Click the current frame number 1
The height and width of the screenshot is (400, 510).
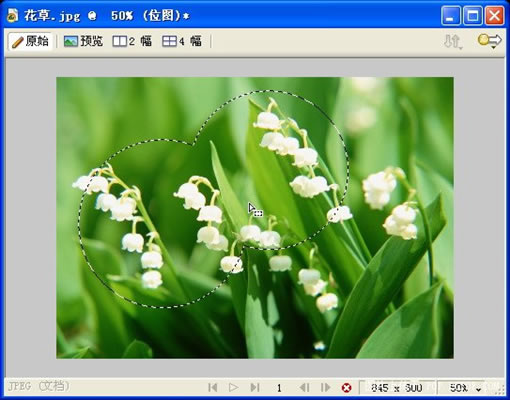pos(279,388)
